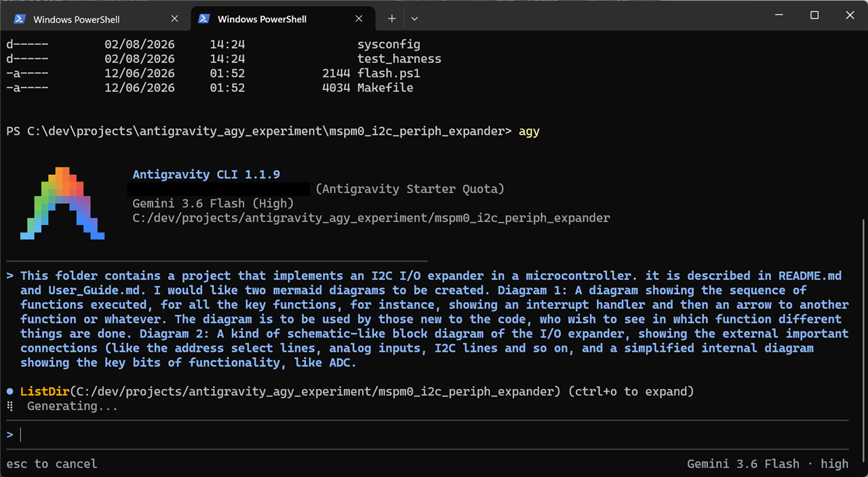
Task: Click '(Antigravity Starter Quota)' text
Action: coord(410,189)
